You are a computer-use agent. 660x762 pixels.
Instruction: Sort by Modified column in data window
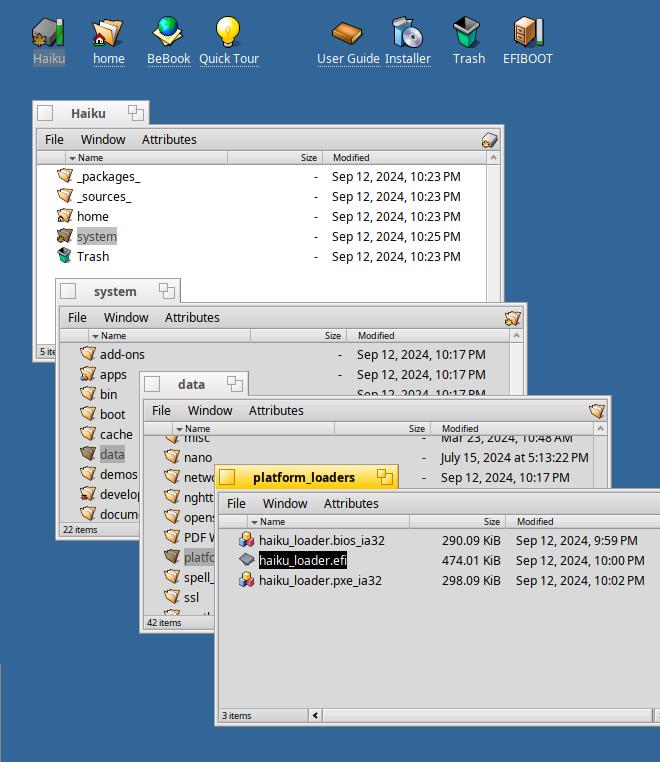pos(512,428)
